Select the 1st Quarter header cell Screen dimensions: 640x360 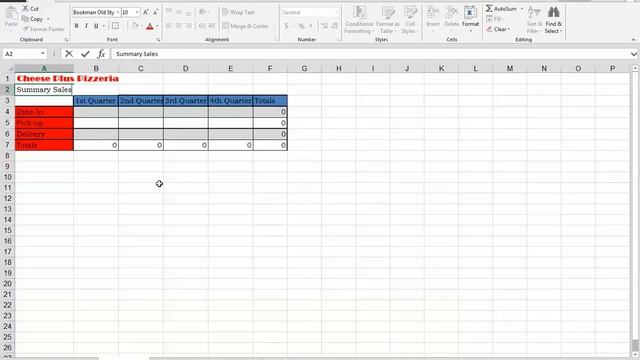(x=96, y=100)
